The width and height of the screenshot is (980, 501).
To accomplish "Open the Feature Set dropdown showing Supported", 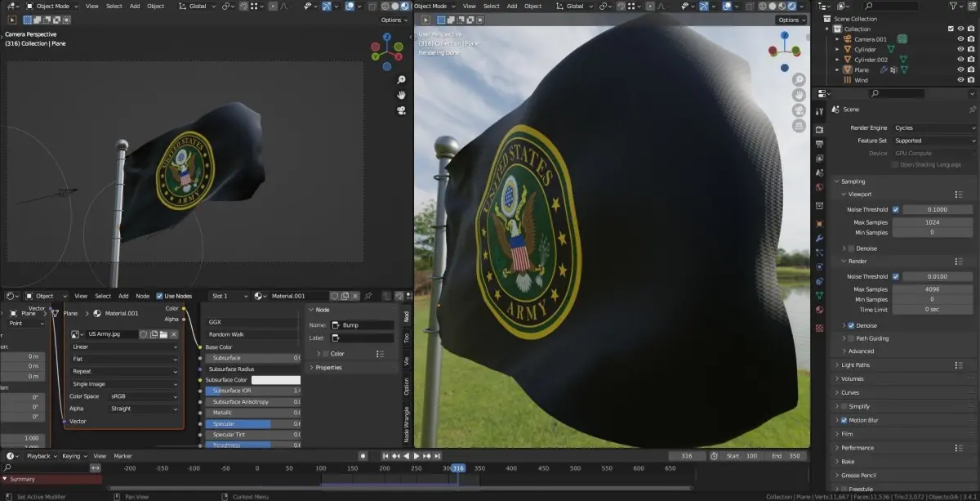I will 934,141.
